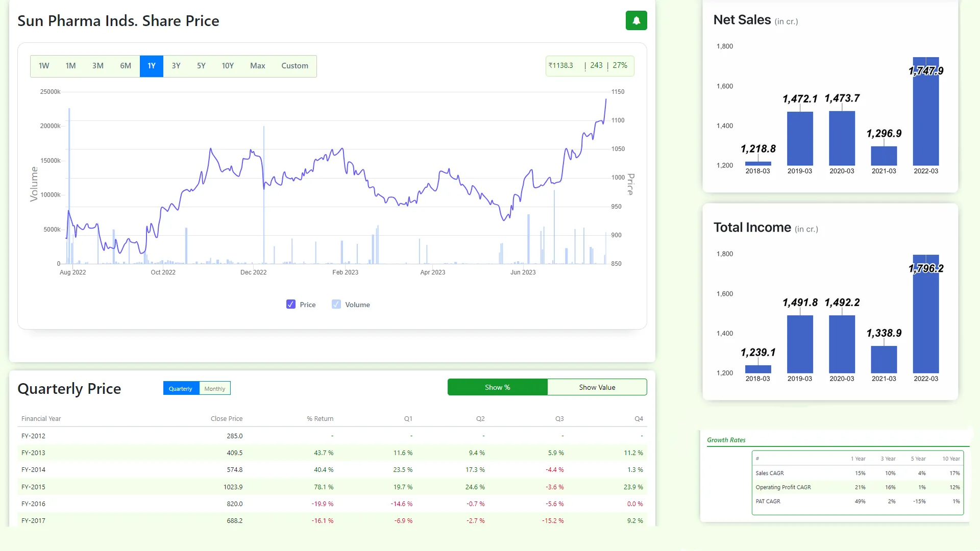Viewport: 980px width, 551px height.
Task: Switch to Monthly price view
Action: point(215,389)
